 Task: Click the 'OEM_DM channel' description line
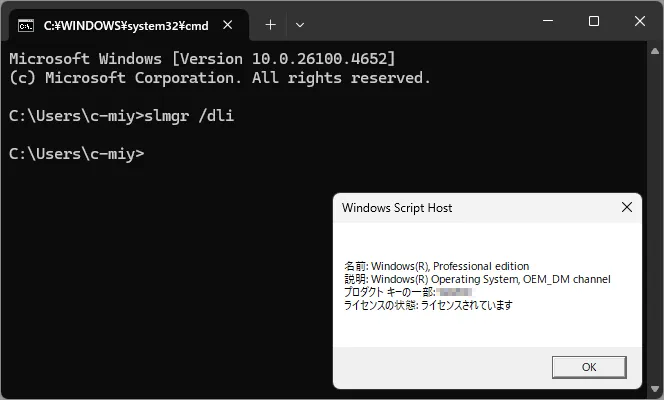pyautogui.click(x=477, y=279)
